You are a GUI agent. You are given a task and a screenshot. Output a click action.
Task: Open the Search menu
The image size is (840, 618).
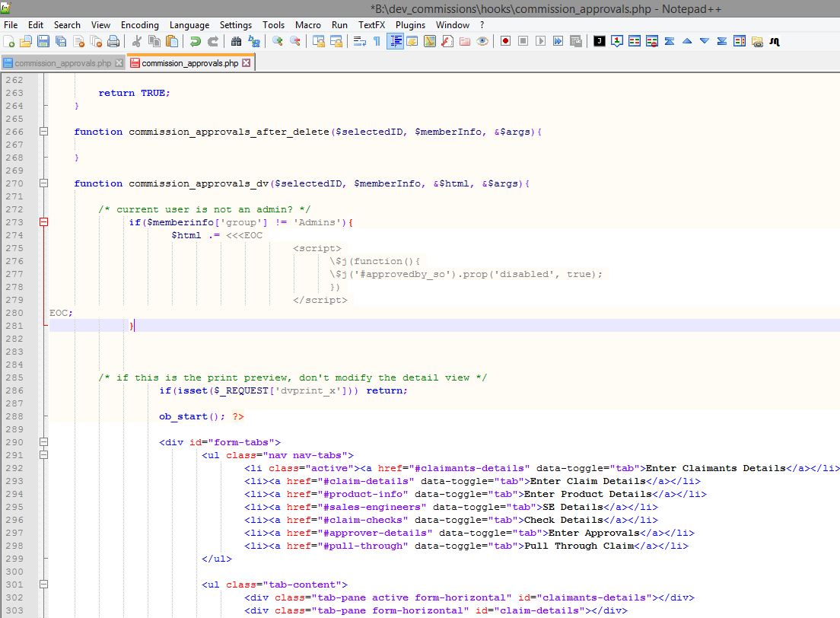[67, 24]
